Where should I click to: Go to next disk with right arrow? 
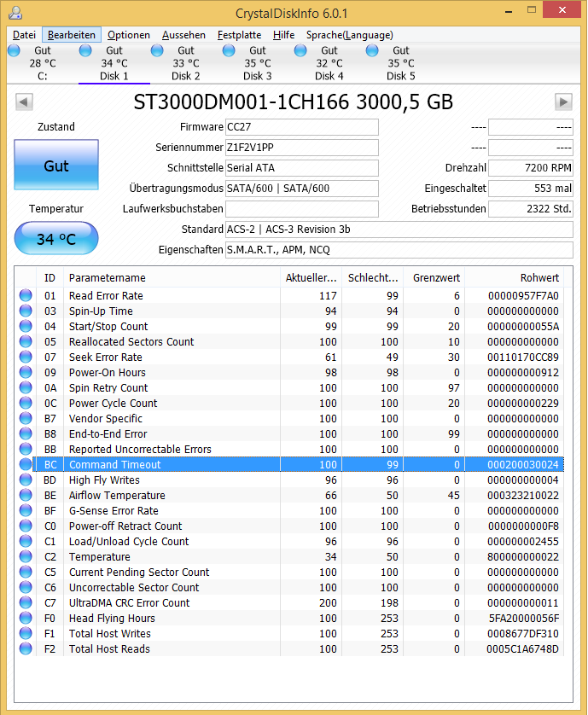point(563,102)
